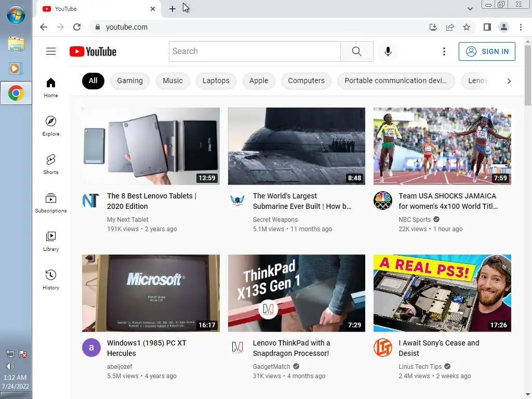Open Windows Explorer from taskbar
532x399 pixels.
click(x=16, y=45)
